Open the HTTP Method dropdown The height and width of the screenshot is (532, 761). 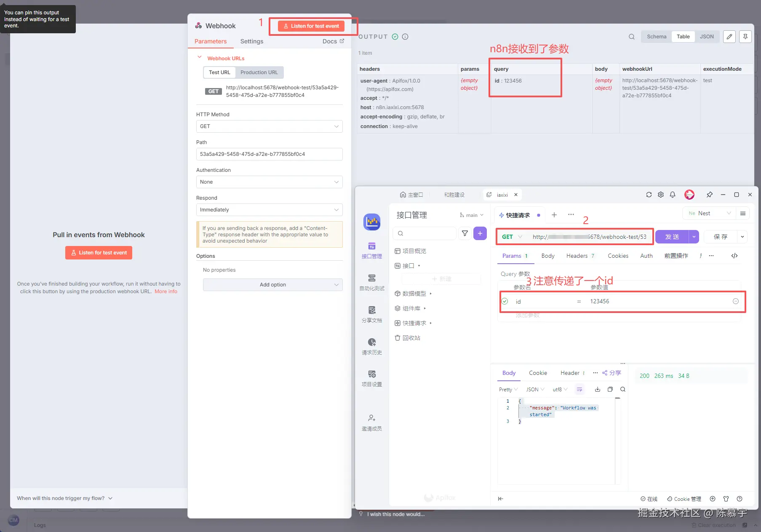tap(270, 126)
